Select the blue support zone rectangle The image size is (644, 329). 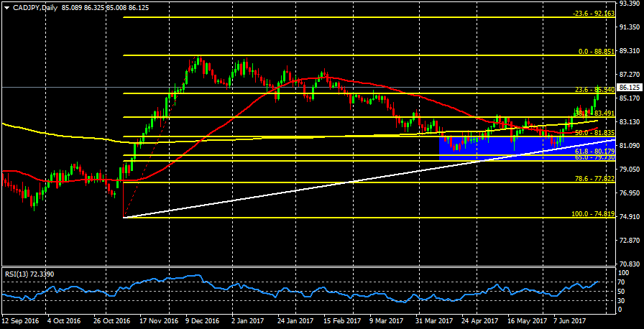503,147
